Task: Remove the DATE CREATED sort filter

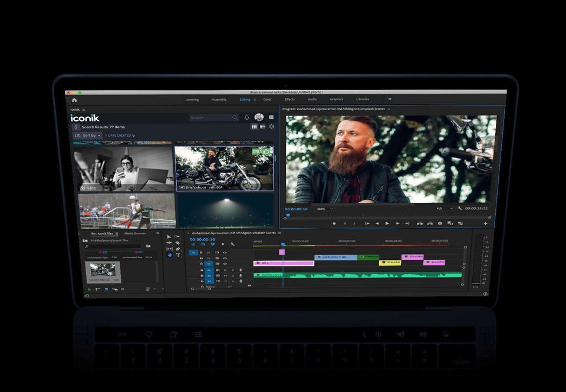Action: (106, 136)
